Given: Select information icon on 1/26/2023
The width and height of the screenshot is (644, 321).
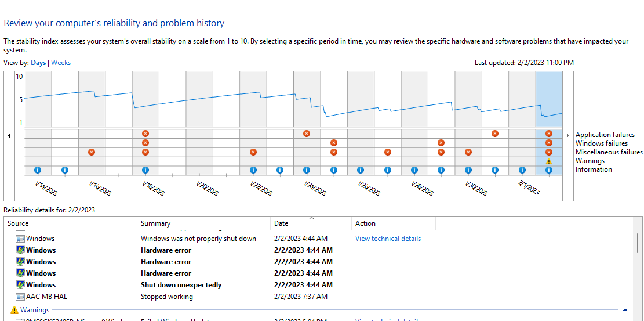Looking at the screenshot, I should (x=360, y=170).
